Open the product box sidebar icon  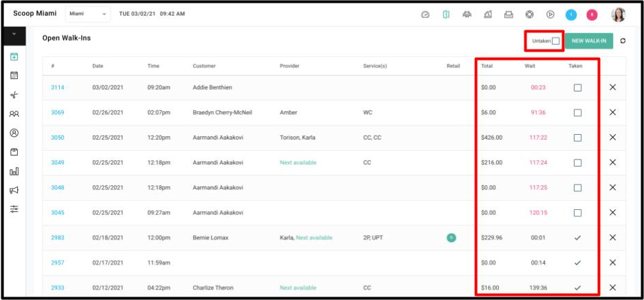pos(14,152)
